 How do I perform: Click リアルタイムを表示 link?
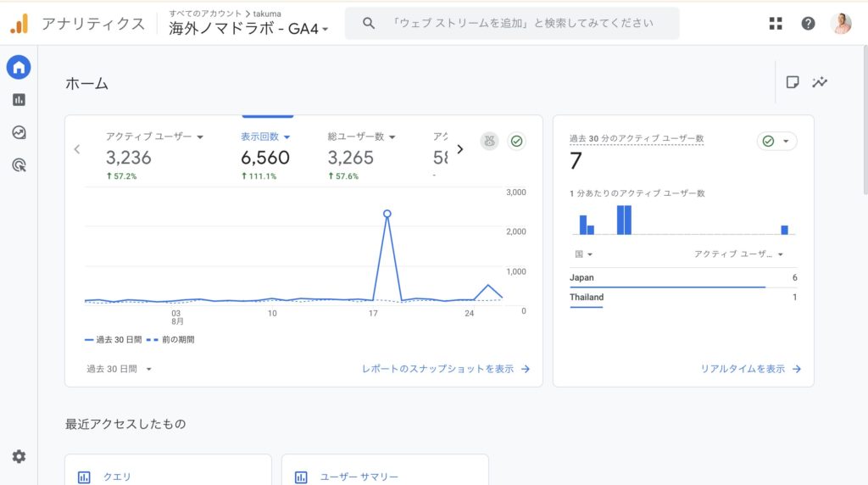click(751, 369)
